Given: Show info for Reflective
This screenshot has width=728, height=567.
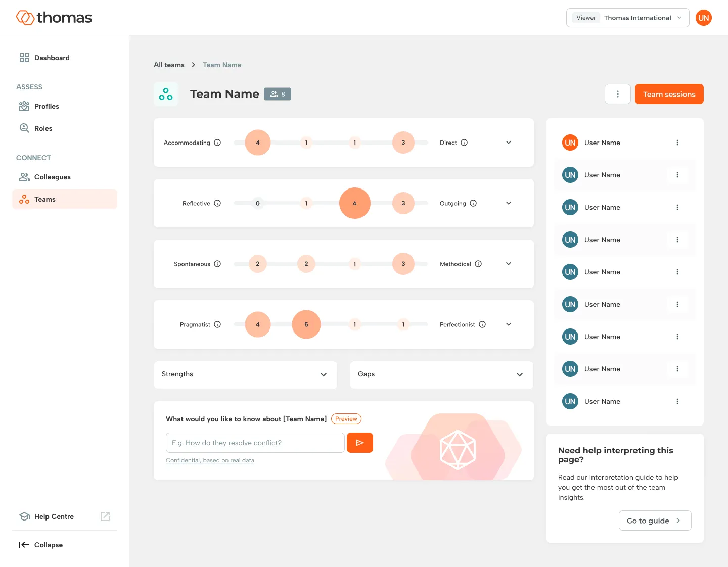Looking at the screenshot, I should [x=217, y=203].
